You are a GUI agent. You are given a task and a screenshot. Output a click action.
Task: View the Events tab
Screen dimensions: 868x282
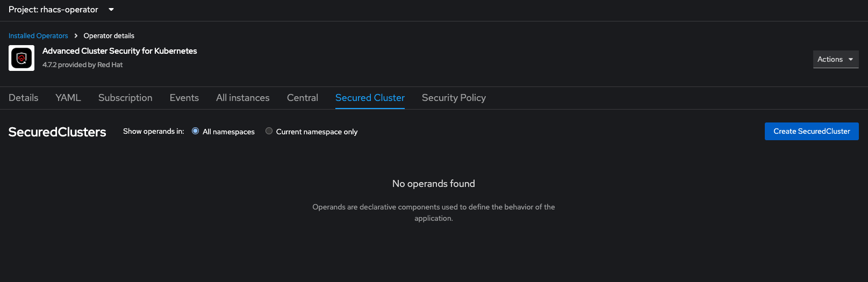184,98
